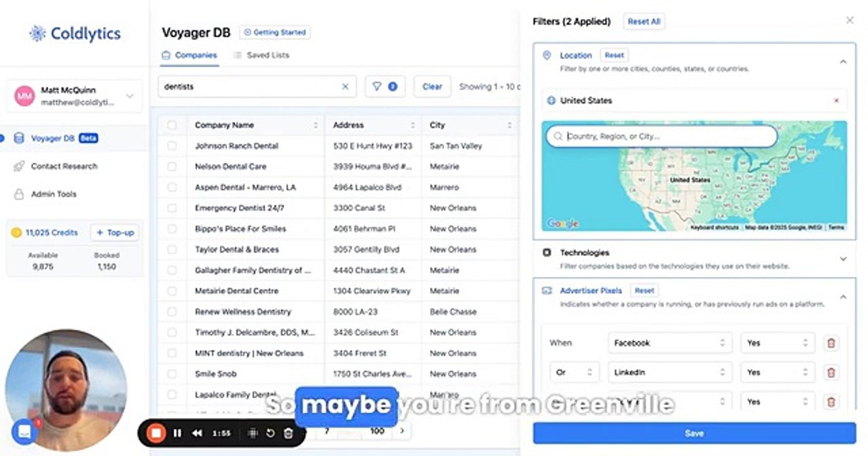The image size is (868, 456).
Task: Select the Taylor Dental & Braces checkbox
Action: (x=172, y=250)
